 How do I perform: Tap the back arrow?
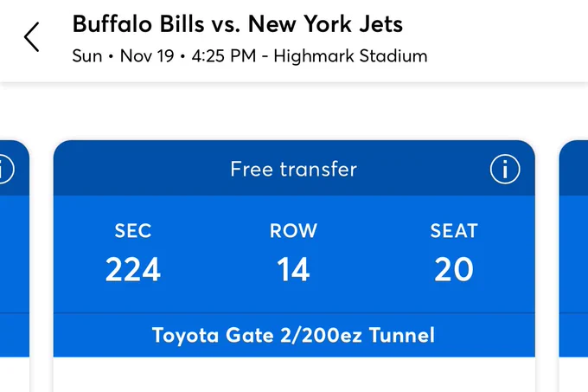coord(31,36)
